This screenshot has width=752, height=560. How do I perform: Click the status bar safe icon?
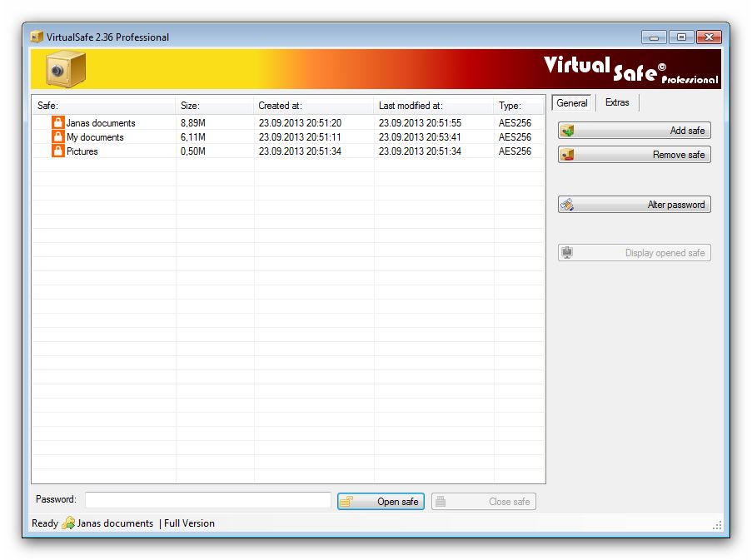[x=68, y=523]
